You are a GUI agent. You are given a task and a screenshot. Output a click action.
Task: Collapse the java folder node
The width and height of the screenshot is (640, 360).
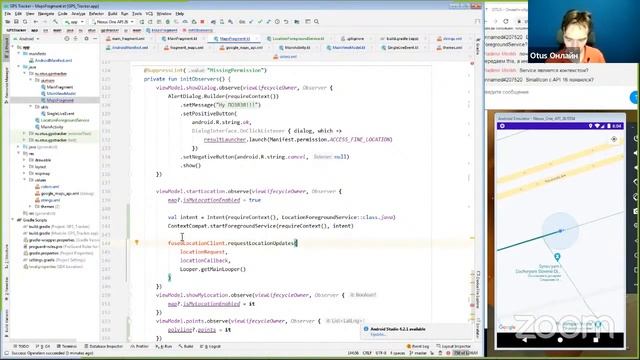coord(18,67)
